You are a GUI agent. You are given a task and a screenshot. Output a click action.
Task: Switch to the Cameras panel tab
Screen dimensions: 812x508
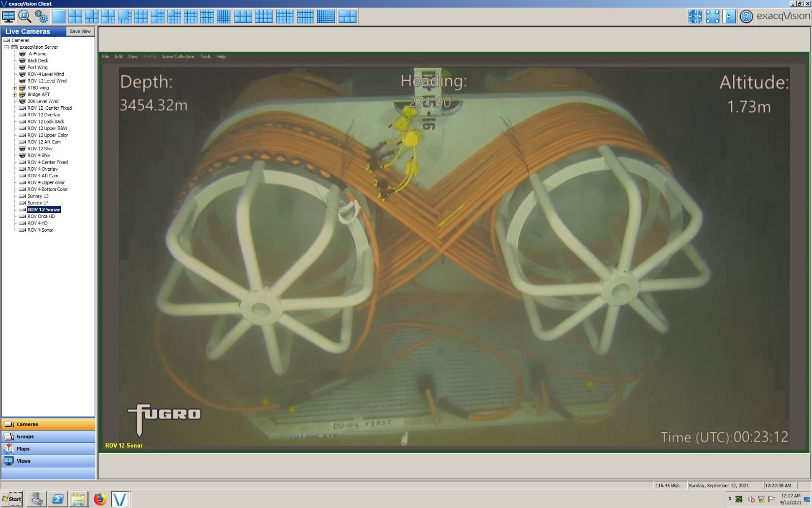(48, 424)
